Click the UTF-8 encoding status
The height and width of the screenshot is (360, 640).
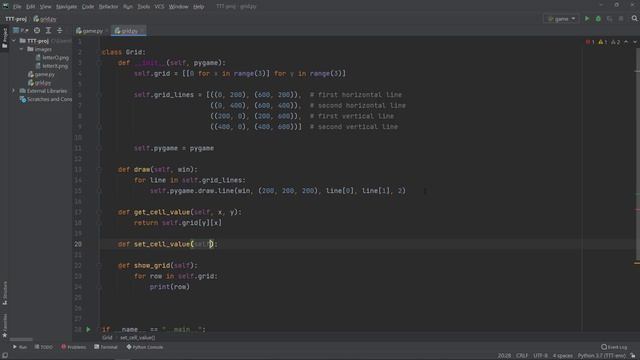(x=540, y=356)
